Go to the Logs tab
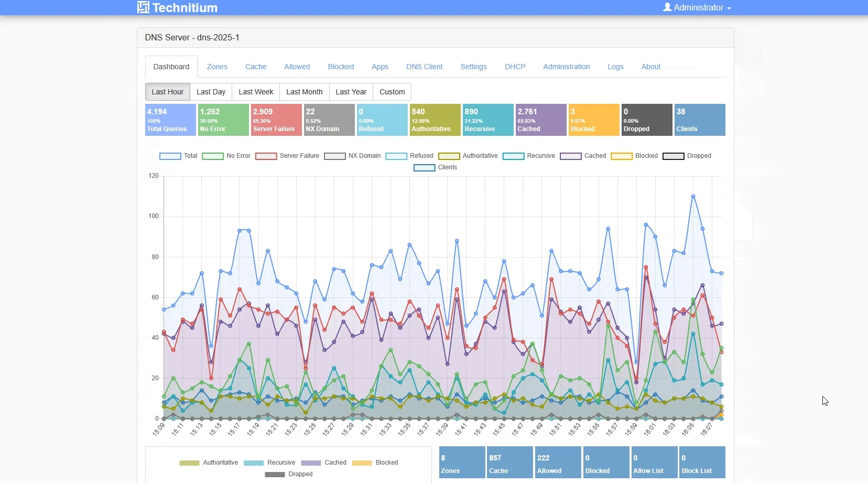This screenshot has width=868, height=483. coord(615,67)
